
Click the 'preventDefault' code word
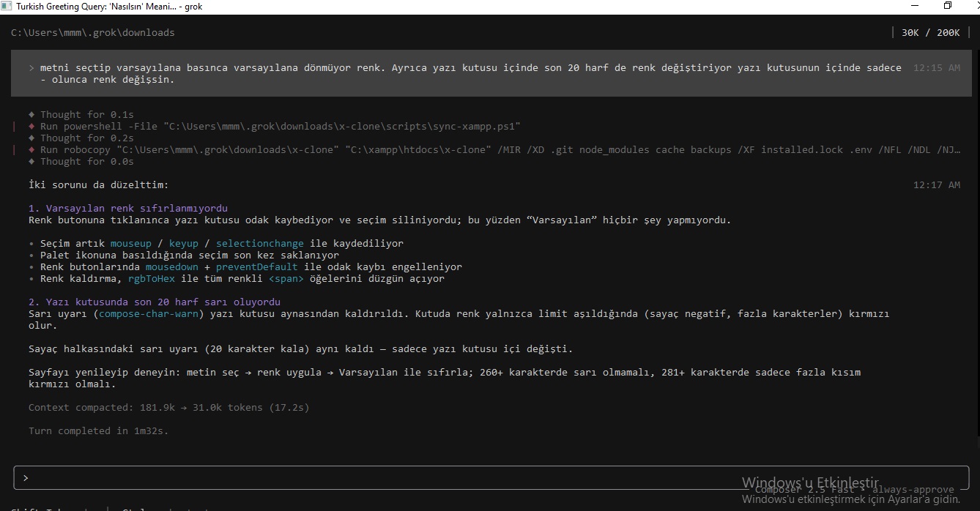(257, 266)
